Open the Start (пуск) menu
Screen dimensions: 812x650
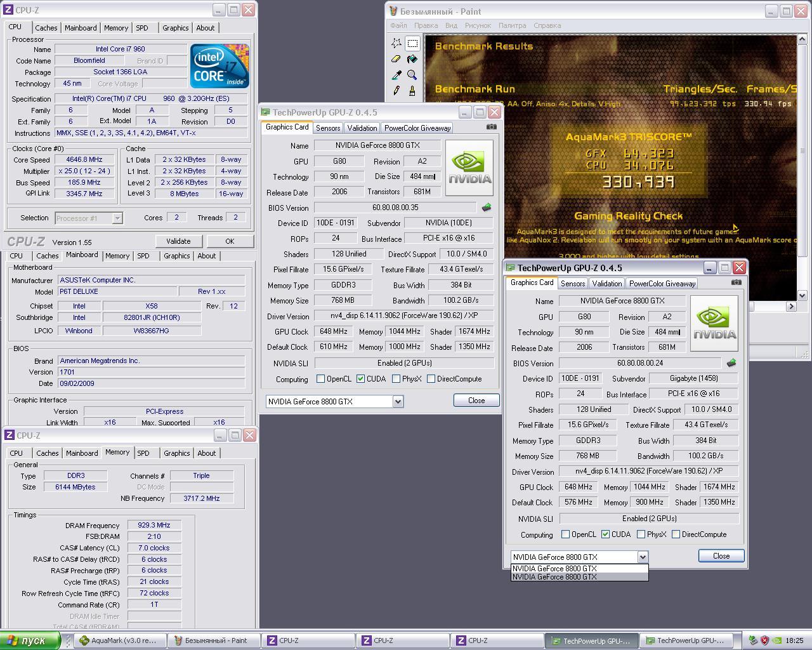pos(30,640)
